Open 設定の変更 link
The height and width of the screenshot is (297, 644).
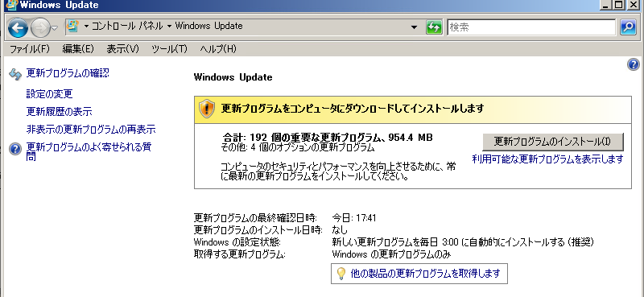(x=50, y=93)
